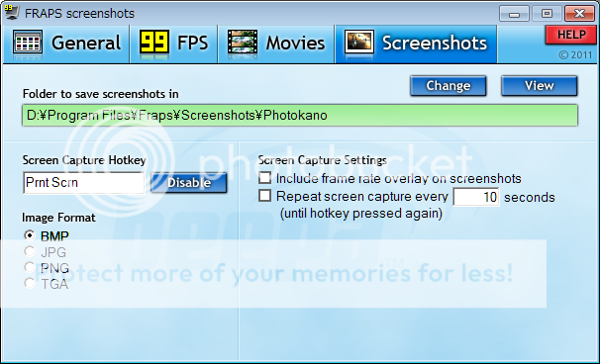Click the 'Screen Capture Settings' heading

coord(323,160)
